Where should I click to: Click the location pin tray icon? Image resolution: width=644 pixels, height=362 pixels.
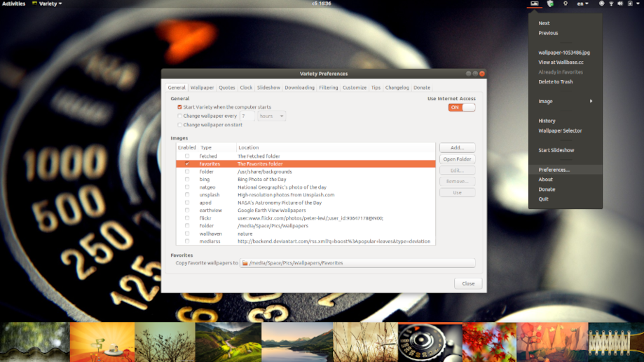coord(566,4)
